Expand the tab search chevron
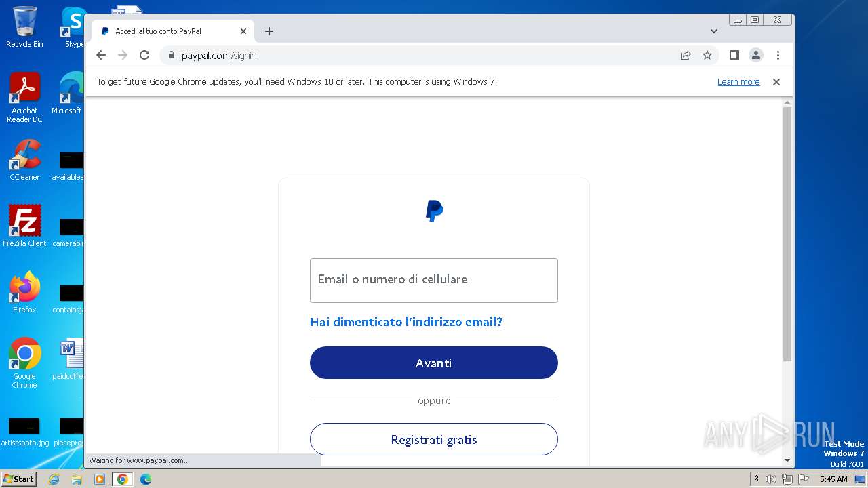 coord(714,31)
